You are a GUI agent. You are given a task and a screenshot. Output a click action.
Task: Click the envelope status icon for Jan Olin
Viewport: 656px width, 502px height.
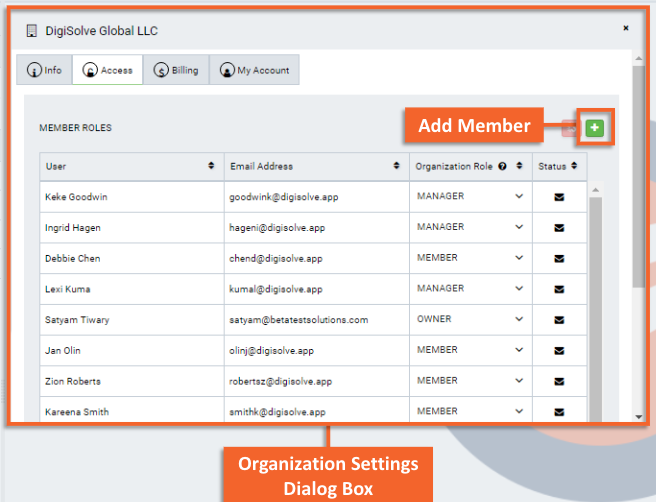(x=559, y=351)
